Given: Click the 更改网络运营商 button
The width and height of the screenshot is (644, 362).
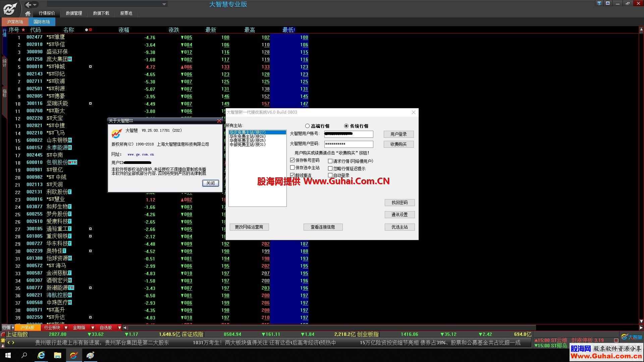Looking at the screenshot, I should (x=249, y=227).
